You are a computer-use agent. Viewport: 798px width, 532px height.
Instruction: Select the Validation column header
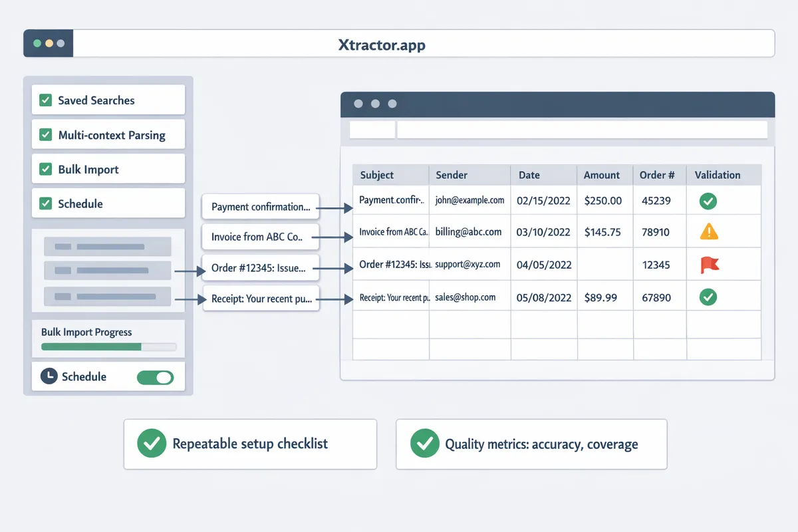click(717, 175)
